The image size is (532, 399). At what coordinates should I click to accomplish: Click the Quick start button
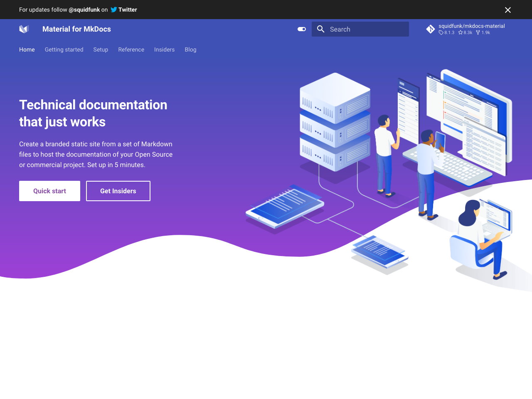(x=49, y=191)
